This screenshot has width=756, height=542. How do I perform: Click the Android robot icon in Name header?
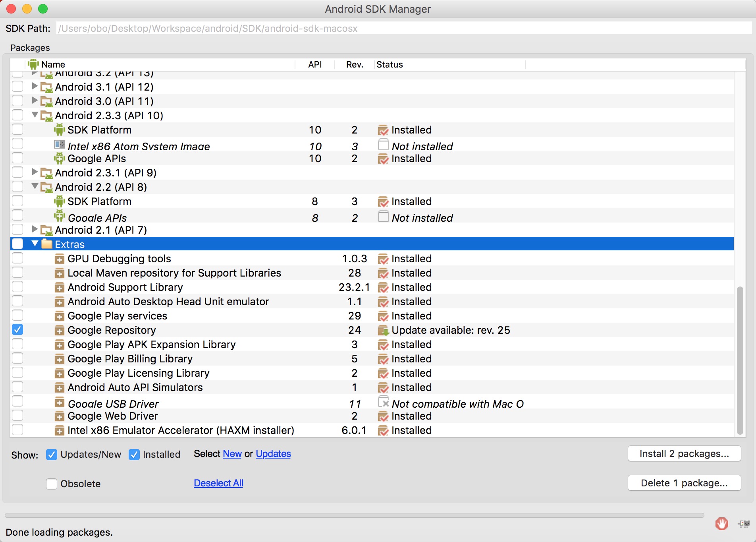(x=33, y=64)
